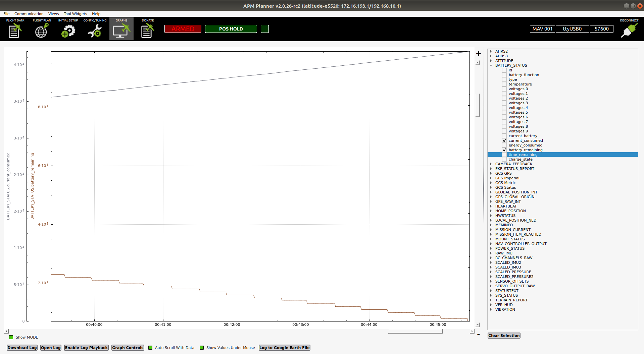Open the Flight Data view
Image resolution: width=644 pixels, height=354 pixels.
click(x=14, y=30)
